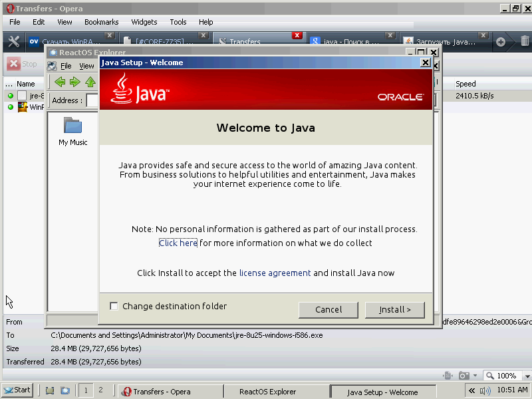The width and height of the screenshot is (532, 399).
Task: Switch to virtual desktop 1
Action: (86, 390)
